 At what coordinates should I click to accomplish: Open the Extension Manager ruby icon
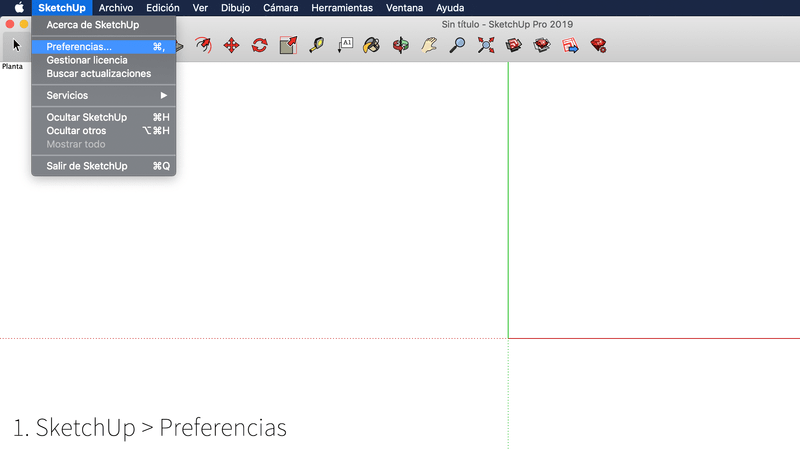[x=598, y=45]
